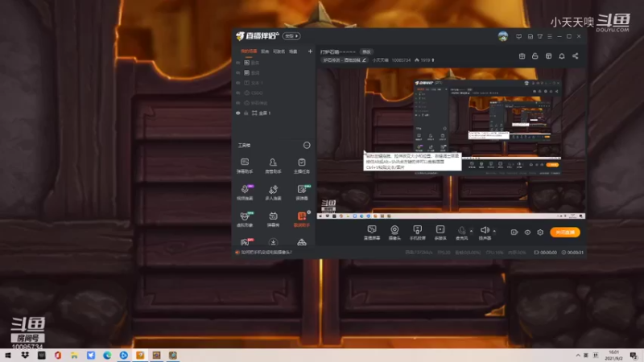Expand speaker options arrow
The image size is (644, 362).
494,231
